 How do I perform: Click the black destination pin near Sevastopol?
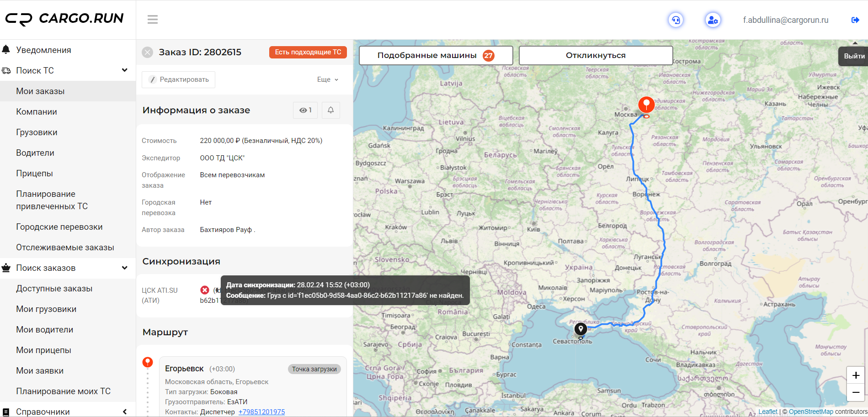(x=580, y=329)
